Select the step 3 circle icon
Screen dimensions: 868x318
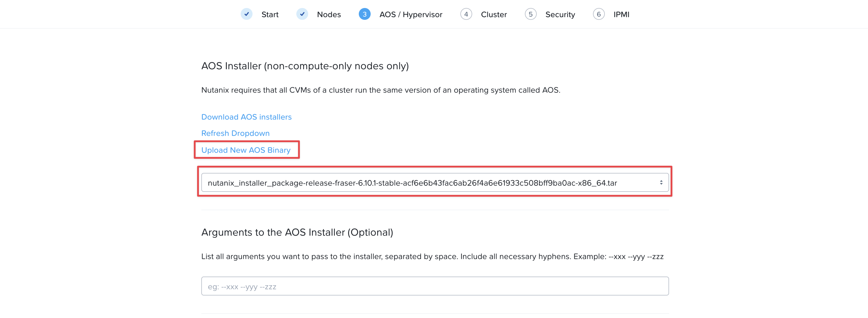pos(365,14)
